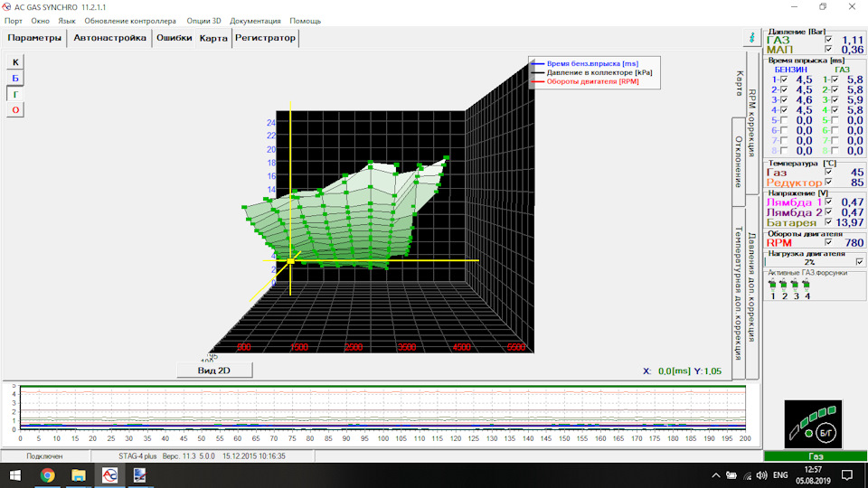
Task: Select the Температурная доп. коррекция tab
Action: click(738, 293)
